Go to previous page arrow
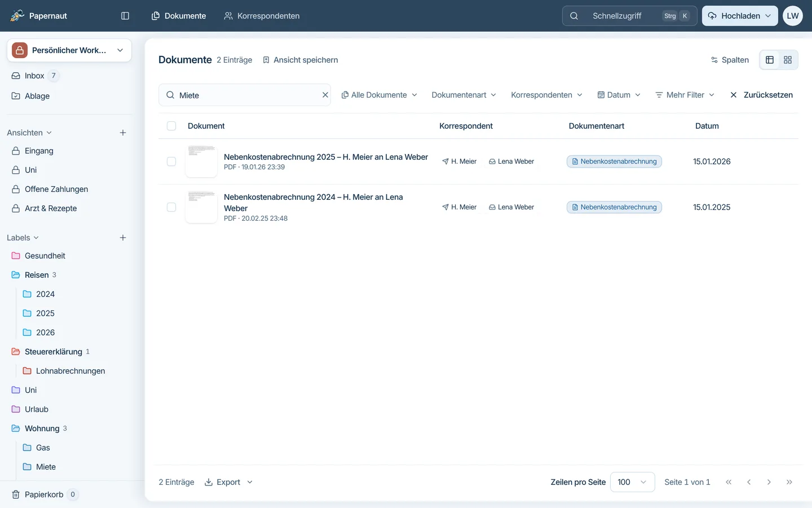Screen dimensions: 812x508 [749, 482]
